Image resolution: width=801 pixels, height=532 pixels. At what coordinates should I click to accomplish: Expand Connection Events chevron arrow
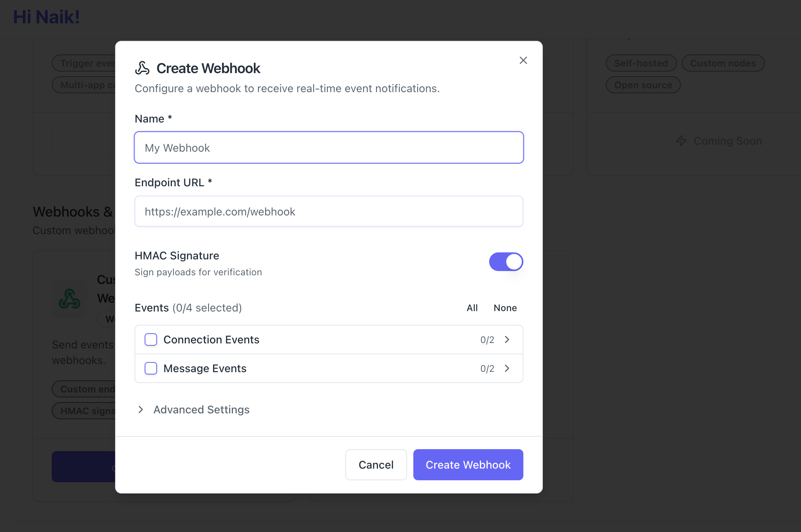[507, 339]
